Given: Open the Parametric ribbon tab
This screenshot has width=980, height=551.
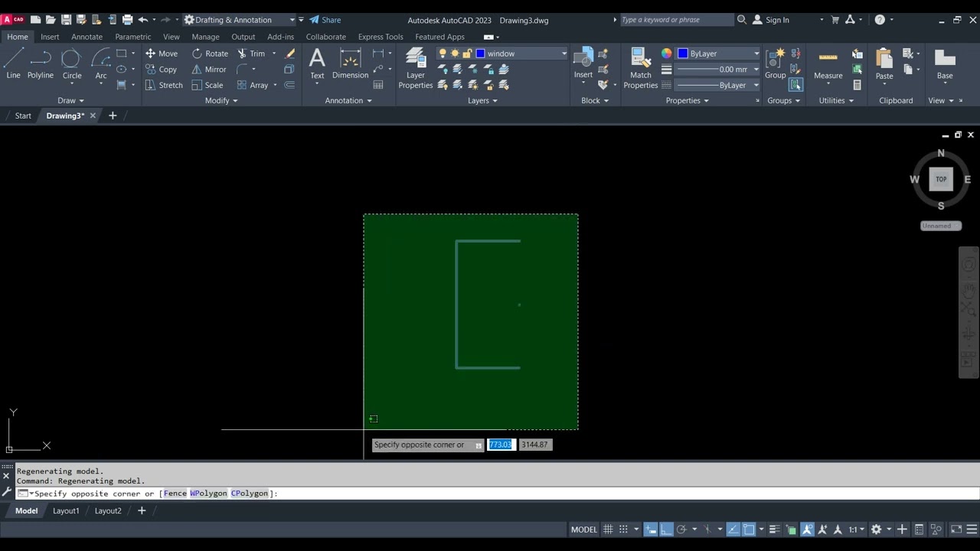Looking at the screenshot, I should point(133,37).
